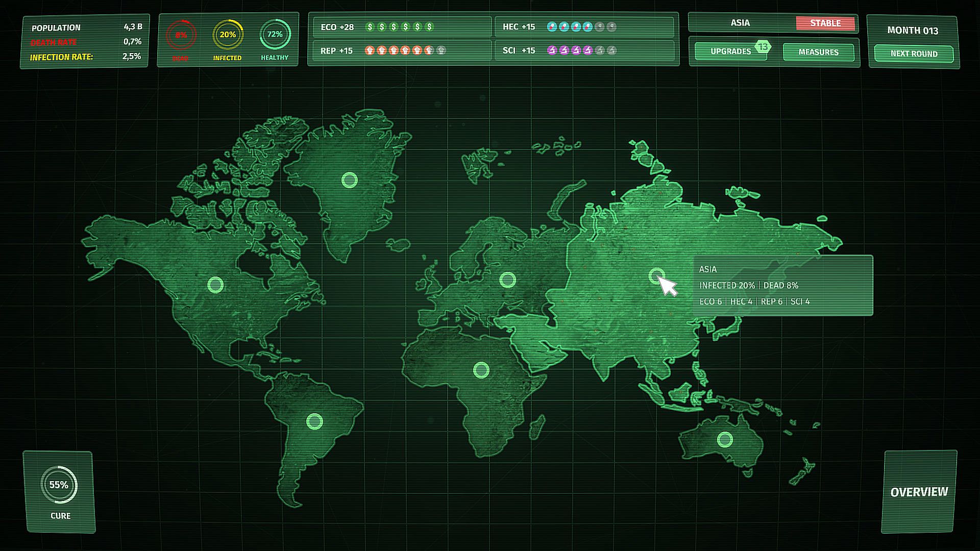Click the Asia region marker circle
The width and height of the screenshot is (980, 551).
[x=656, y=276]
